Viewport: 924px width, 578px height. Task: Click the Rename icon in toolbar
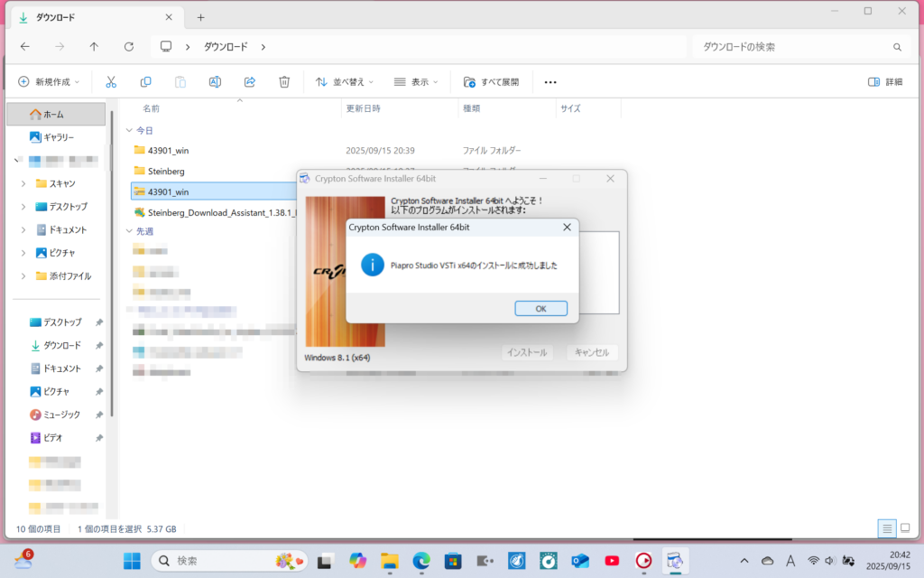(x=215, y=81)
